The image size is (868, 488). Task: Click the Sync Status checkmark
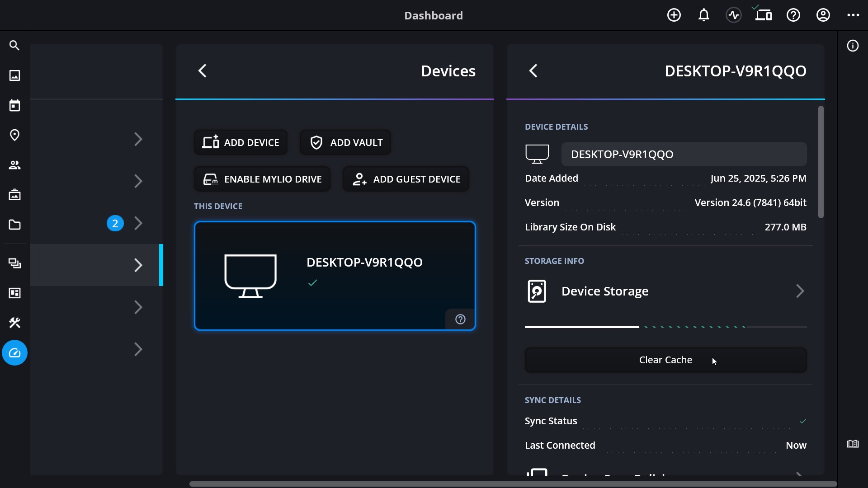point(803,421)
